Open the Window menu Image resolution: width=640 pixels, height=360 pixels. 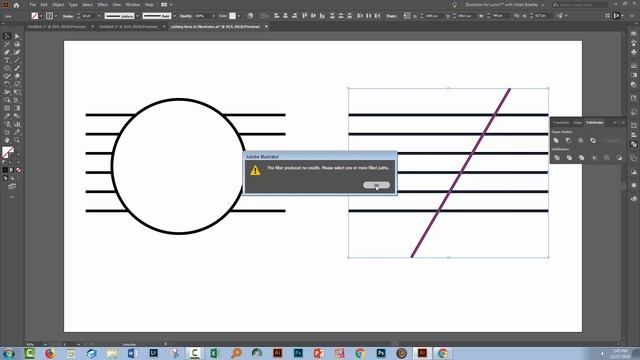pos(133,5)
